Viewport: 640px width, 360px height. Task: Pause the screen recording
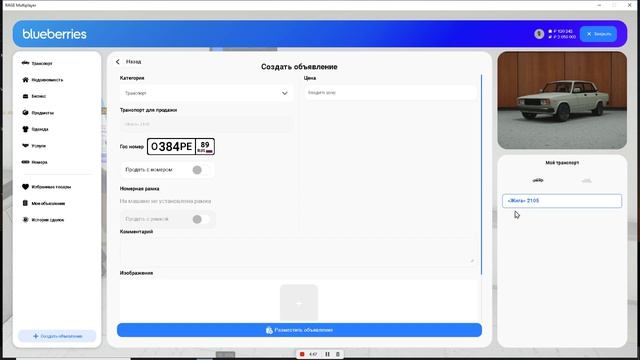click(x=327, y=354)
